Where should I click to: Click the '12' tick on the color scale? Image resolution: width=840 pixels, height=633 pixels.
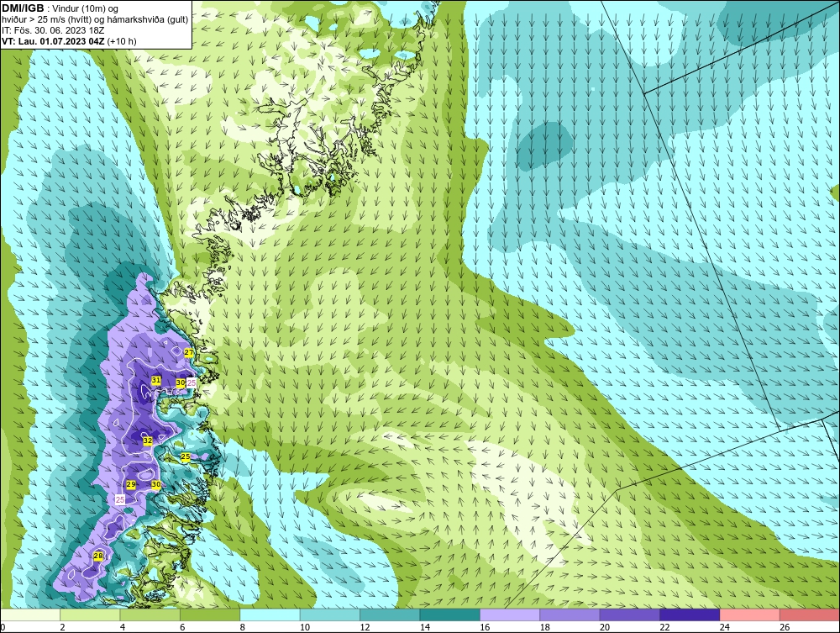click(x=365, y=627)
